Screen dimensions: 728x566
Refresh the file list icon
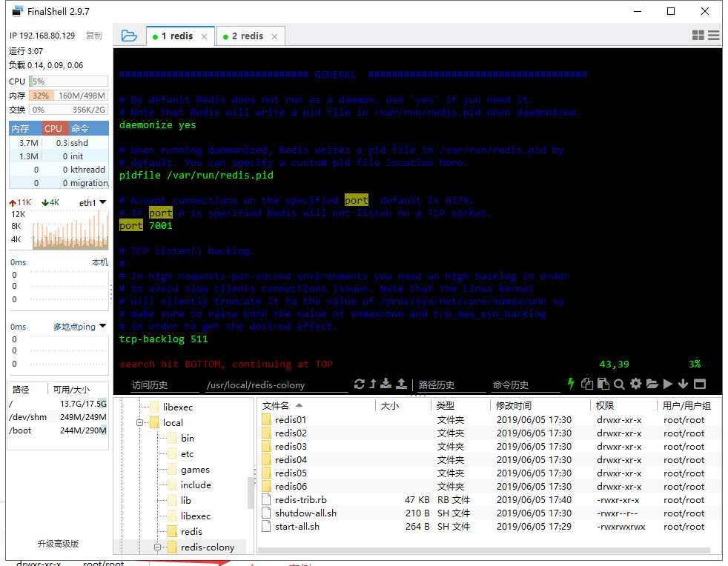(359, 384)
